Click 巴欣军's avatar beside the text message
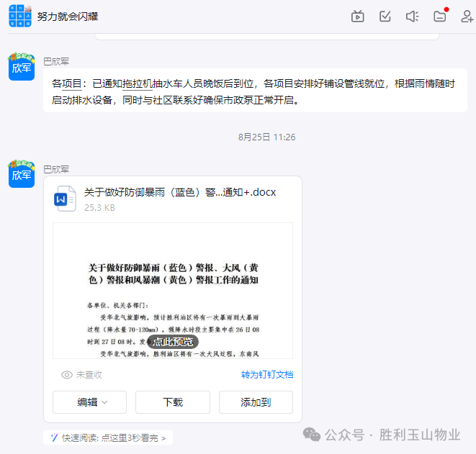 (x=22, y=67)
